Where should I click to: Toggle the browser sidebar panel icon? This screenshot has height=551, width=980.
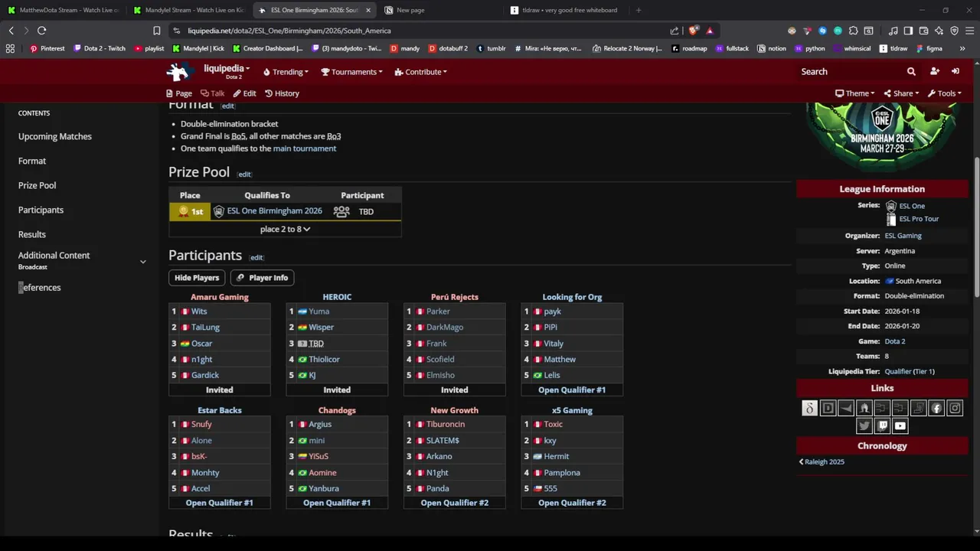coord(908,31)
